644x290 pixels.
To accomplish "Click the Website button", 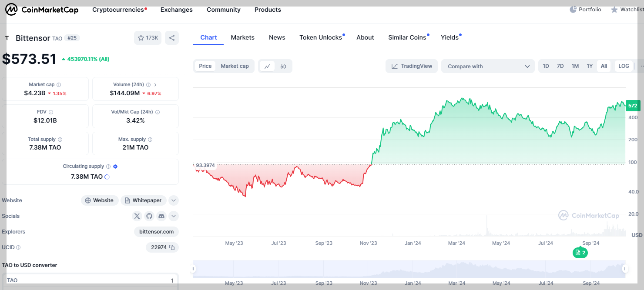I will click(100, 200).
